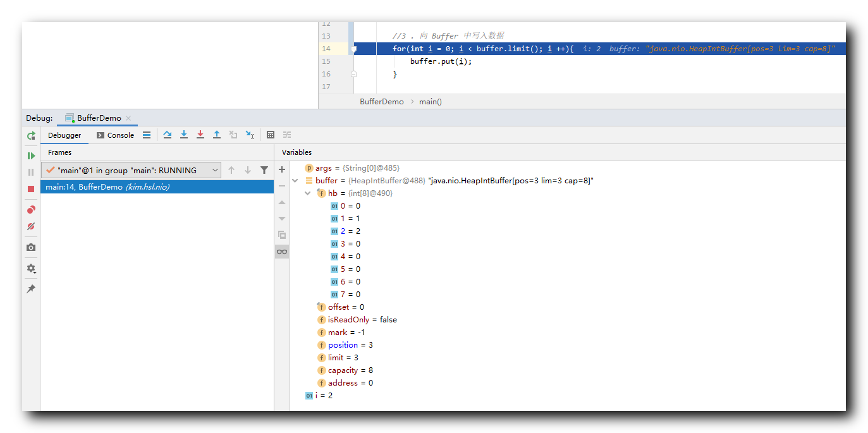The height and width of the screenshot is (433, 868).
Task: Click the fold marker at line 16
Action: point(354,74)
